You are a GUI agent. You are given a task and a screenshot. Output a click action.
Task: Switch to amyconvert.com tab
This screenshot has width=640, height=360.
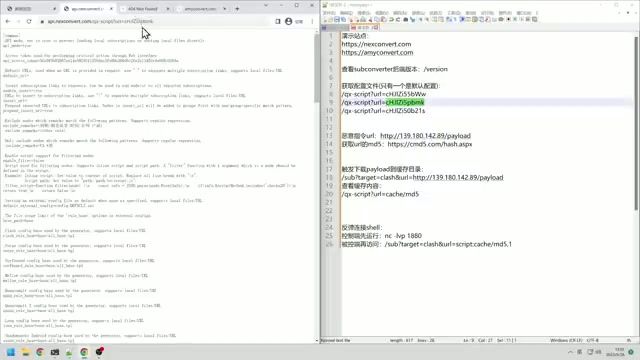[x=200, y=9]
